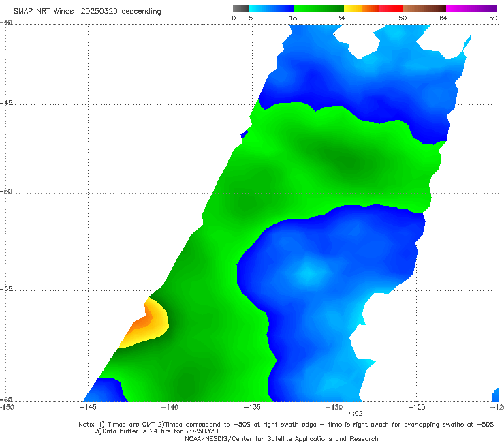The height and width of the screenshot is (443, 504).
Task: Click the longitude label '-140'
Action: click(x=170, y=407)
